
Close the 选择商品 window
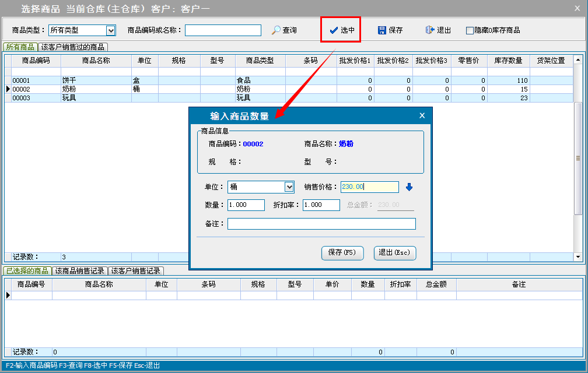[x=579, y=8]
